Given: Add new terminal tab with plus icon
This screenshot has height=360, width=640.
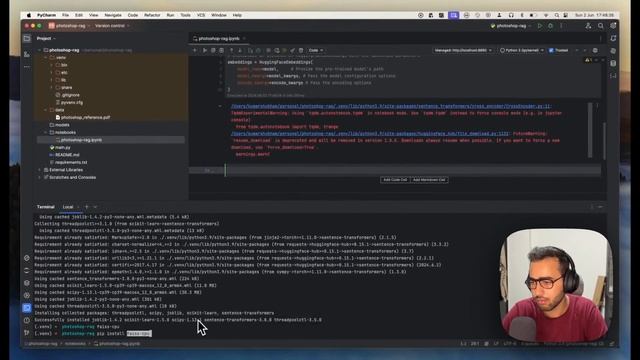Looking at the screenshot, I should 87,207.
